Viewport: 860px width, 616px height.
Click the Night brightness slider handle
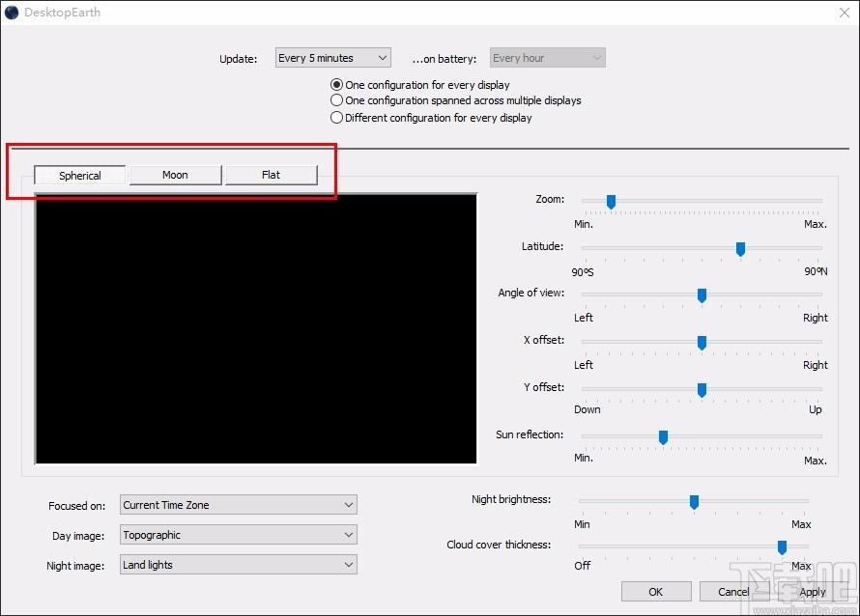tap(694, 501)
